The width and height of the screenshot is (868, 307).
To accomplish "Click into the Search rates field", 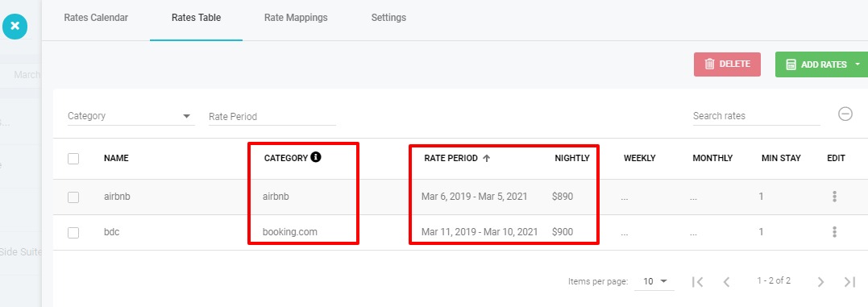I will pyautogui.click(x=756, y=116).
